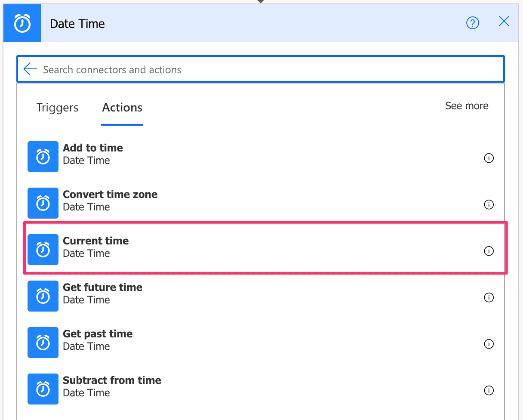
Task: Click the Get future time clock icon
Action: coord(43,296)
